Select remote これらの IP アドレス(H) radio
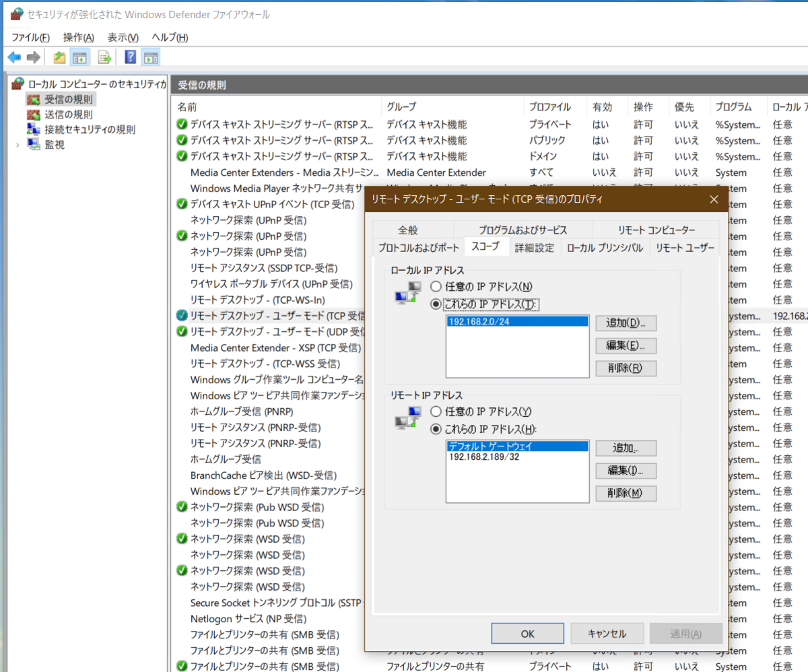808x672 pixels. coord(436,429)
